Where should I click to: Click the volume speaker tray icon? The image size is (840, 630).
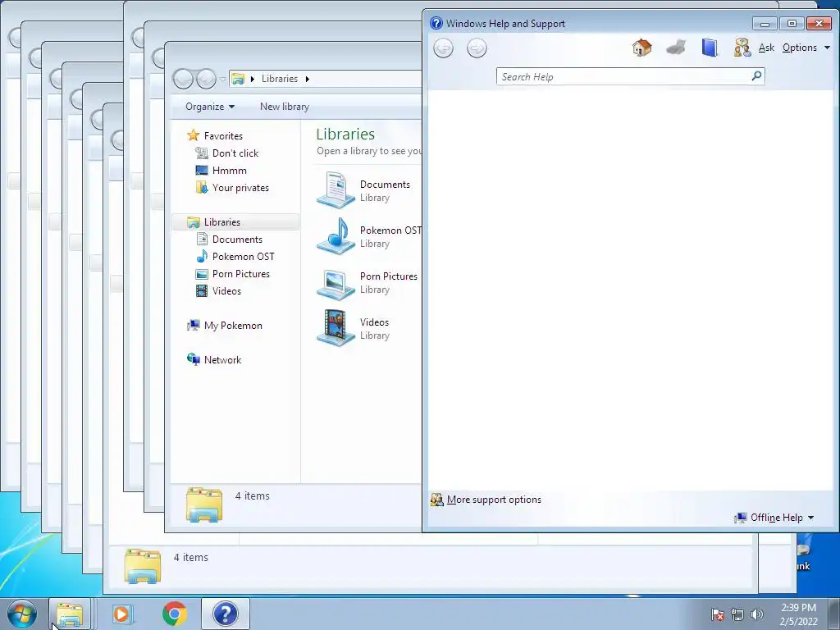(x=756, y=614)
